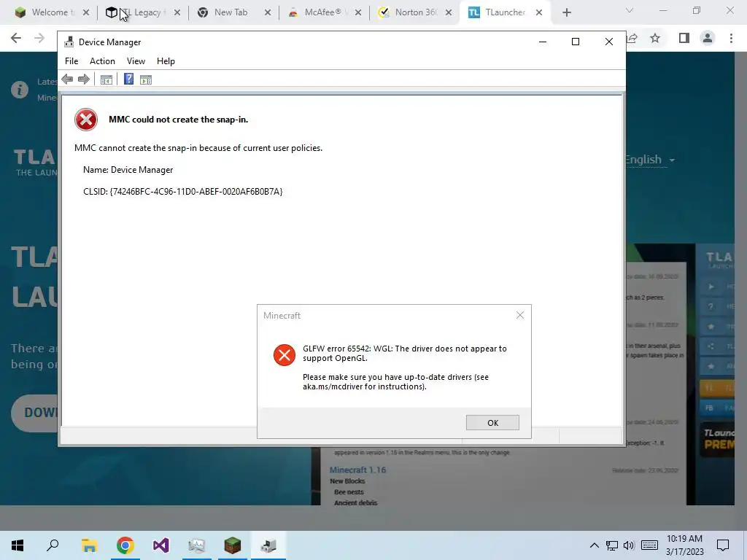
Task: Open File Explorer from the taskbar
Action: (89, 545)
